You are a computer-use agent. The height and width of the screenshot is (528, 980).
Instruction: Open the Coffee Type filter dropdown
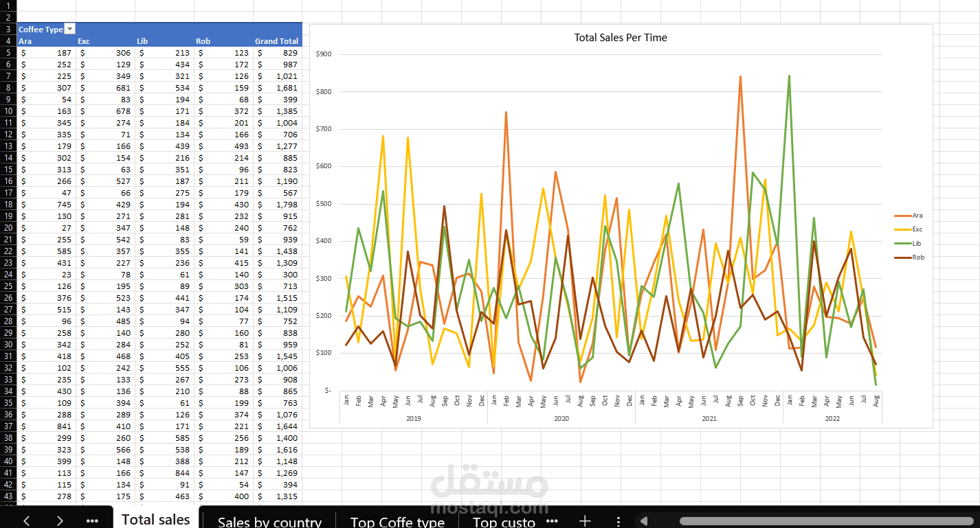69,30
